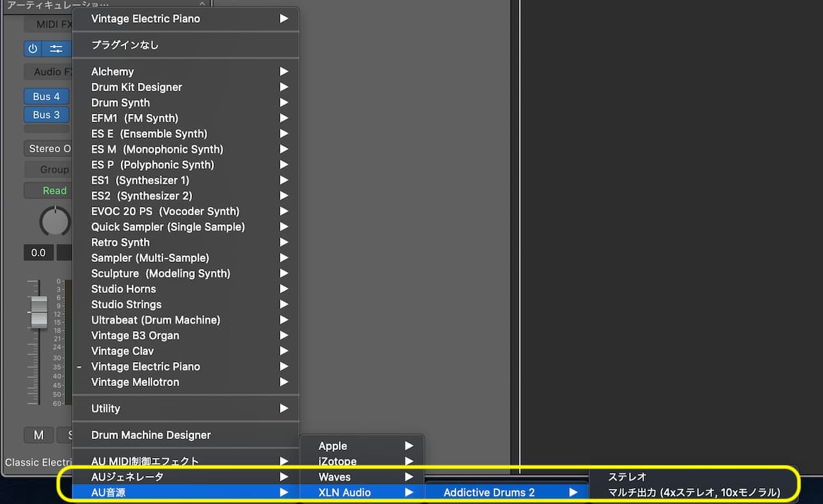Select Studio Strings
The height and width of the screenshot is (504, 823).
187,304
